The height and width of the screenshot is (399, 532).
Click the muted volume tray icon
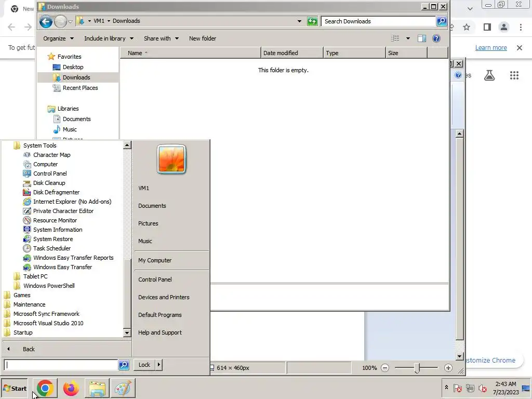coord(482,388)
